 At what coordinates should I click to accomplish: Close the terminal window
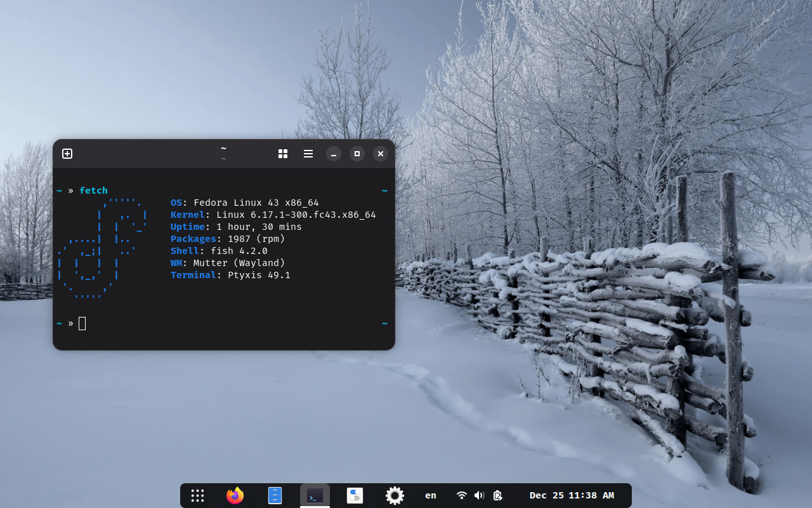coord(380,154)
